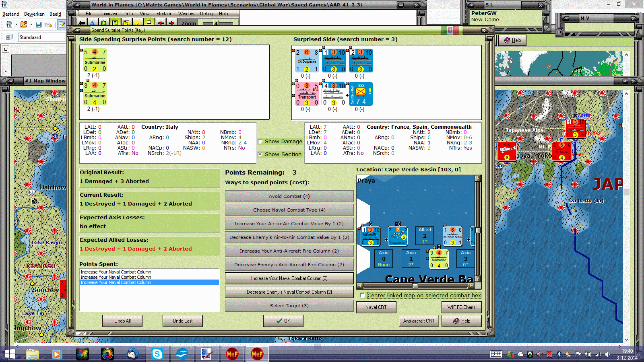Click the Axis 1 sea box
This screenshot has height=362, width=644.
pos(411,259)
